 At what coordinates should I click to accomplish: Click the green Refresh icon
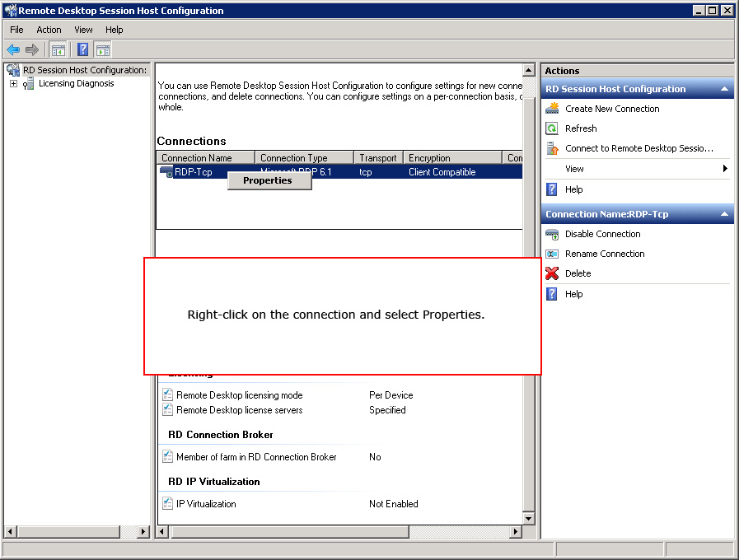coord(552,128)
